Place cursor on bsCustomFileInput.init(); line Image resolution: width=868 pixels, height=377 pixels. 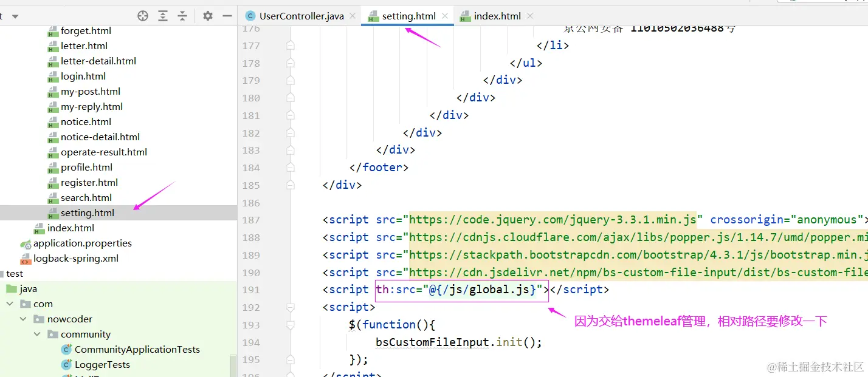[x=458, y=342]
